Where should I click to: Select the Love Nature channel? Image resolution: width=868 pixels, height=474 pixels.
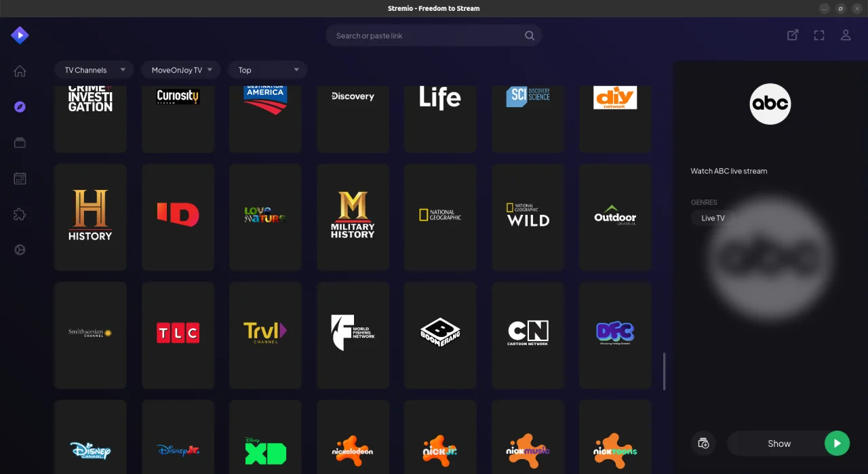(x=265, y=217)
